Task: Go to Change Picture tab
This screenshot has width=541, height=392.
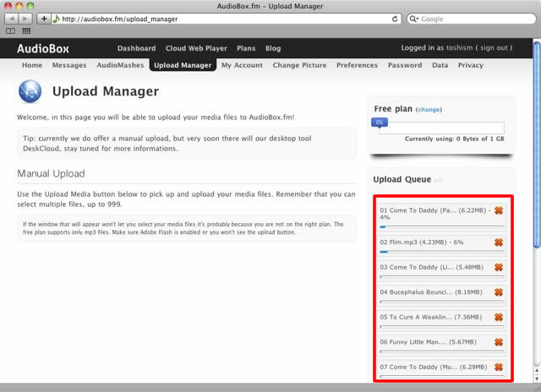Action: pos(299,65)
